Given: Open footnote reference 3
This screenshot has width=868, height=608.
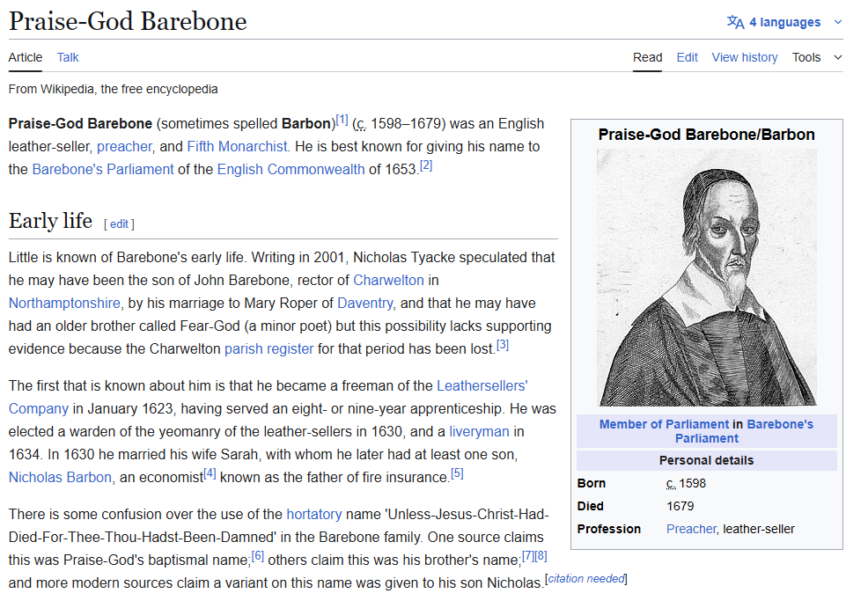Looking at the screenshot, I should coord(503,345).
